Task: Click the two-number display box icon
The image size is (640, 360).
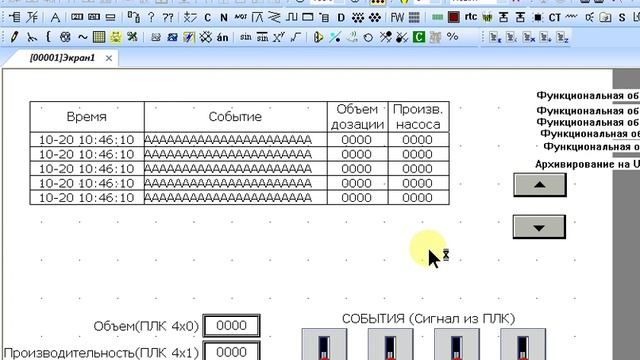Action: tap(77, 17)
